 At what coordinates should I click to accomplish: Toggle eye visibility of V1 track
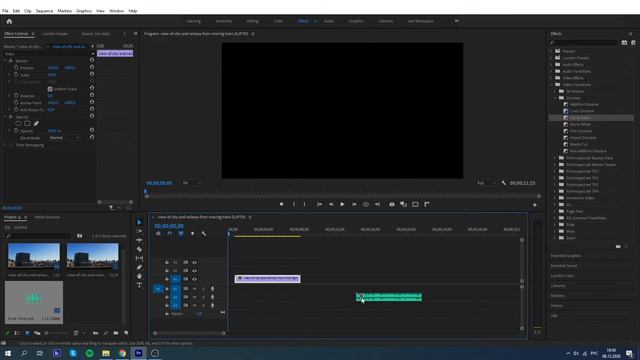tap(194, 279)
